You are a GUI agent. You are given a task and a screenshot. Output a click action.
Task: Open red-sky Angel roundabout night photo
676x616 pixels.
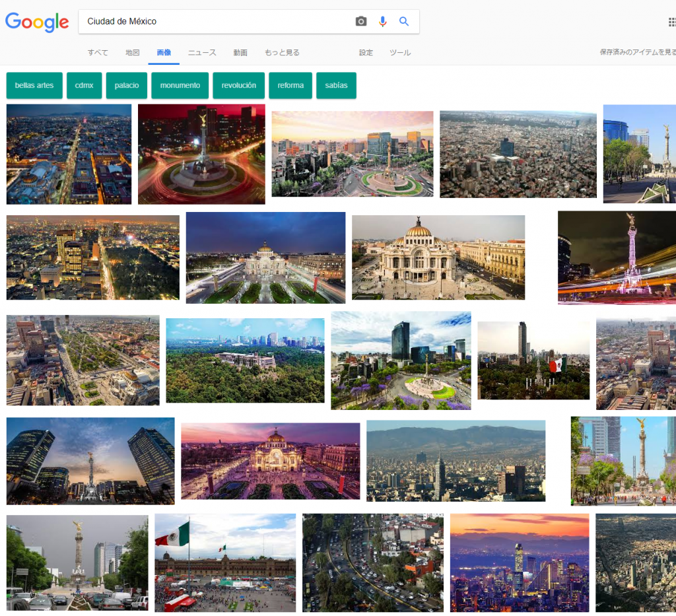pos(201,154)
